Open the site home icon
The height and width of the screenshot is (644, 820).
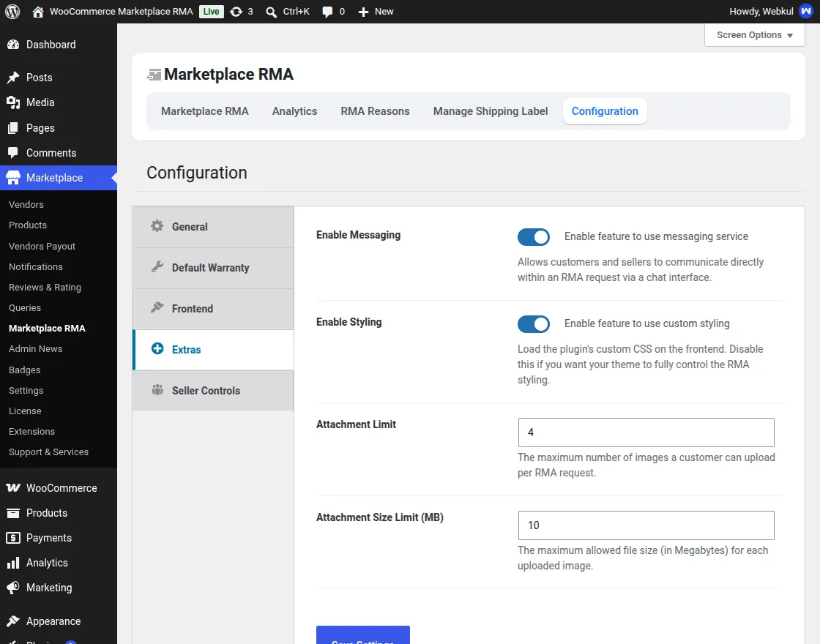(x=37, y=12)
